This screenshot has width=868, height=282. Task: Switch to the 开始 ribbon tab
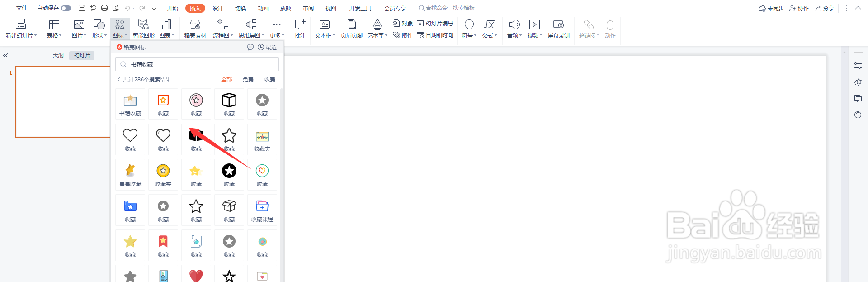pyautogui.click(x=172, y=8)
